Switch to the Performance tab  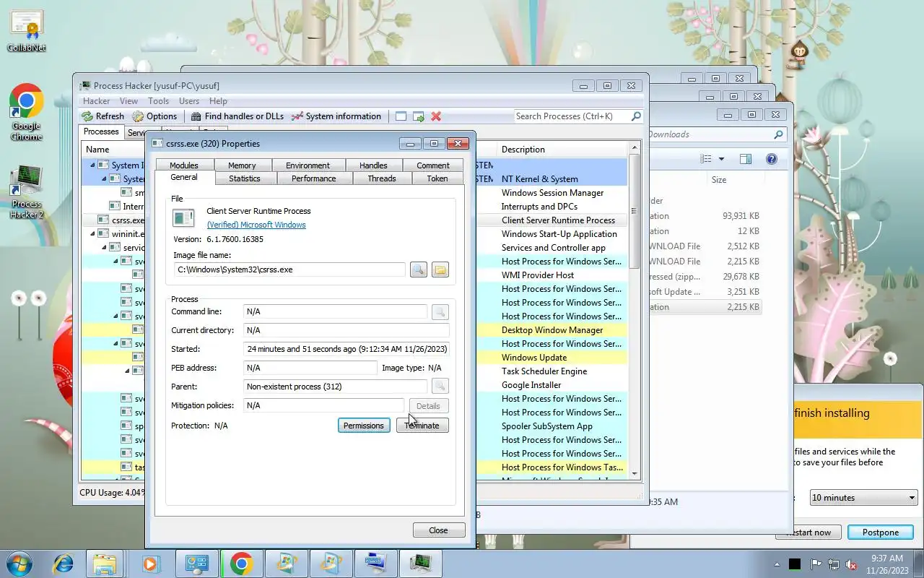[x=313, y=178]
